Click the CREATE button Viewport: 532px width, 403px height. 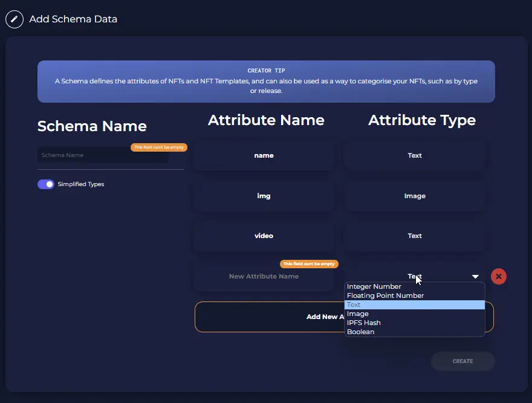click(x=463, y=361)
